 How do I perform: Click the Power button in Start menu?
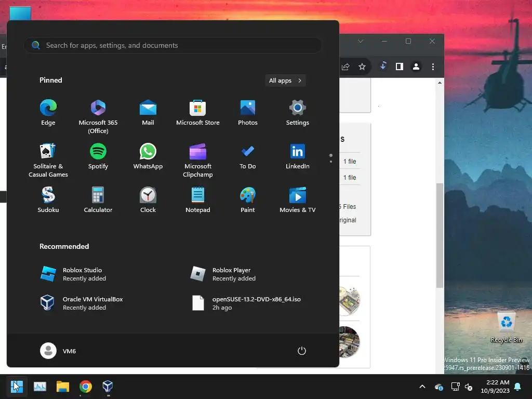point(302,351)
